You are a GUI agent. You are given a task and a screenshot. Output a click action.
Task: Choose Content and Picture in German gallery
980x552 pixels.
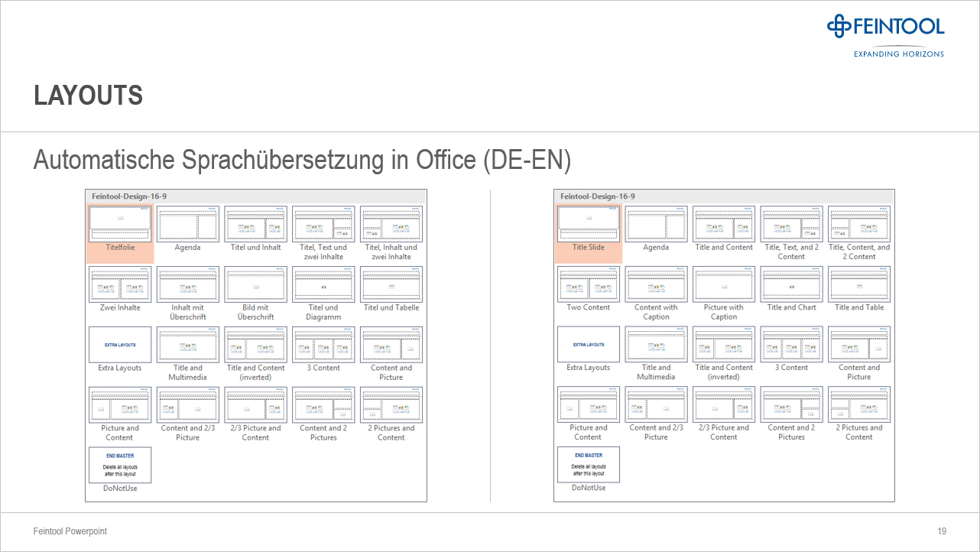(x=391, y=345)
